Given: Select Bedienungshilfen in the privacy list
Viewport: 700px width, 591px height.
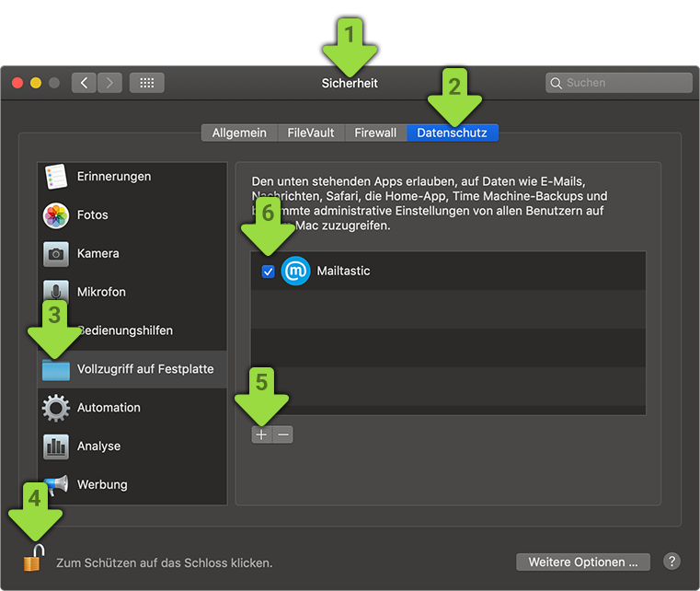Looking at the screenshot, I should (132, 330).
